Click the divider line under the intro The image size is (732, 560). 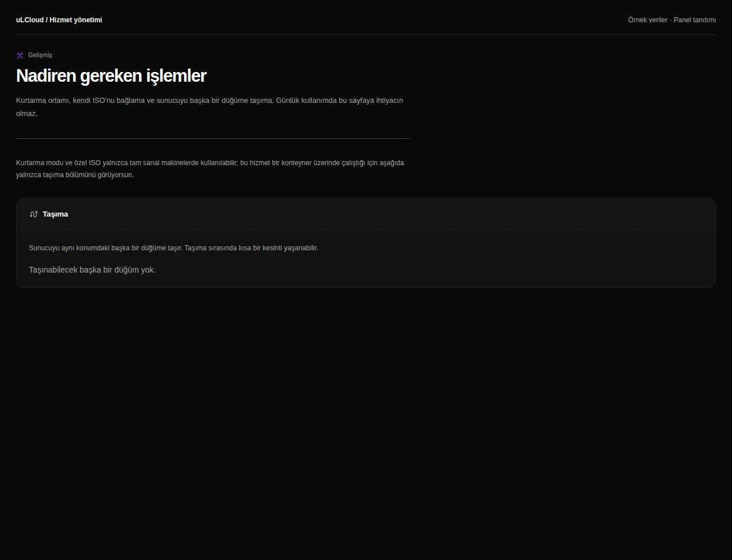point(213,138)
